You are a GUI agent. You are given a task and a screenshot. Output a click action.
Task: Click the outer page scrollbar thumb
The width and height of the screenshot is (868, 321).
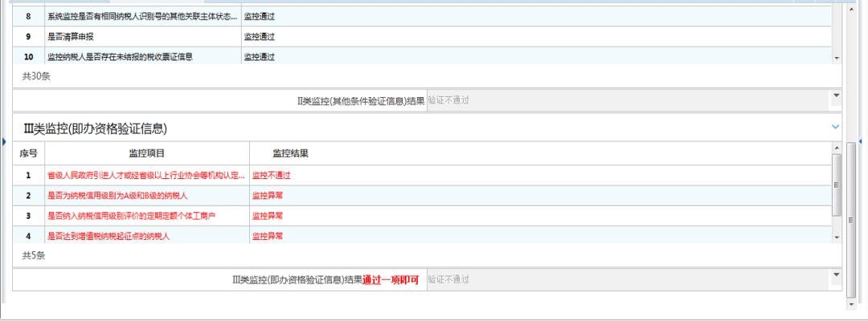point(851,219)
